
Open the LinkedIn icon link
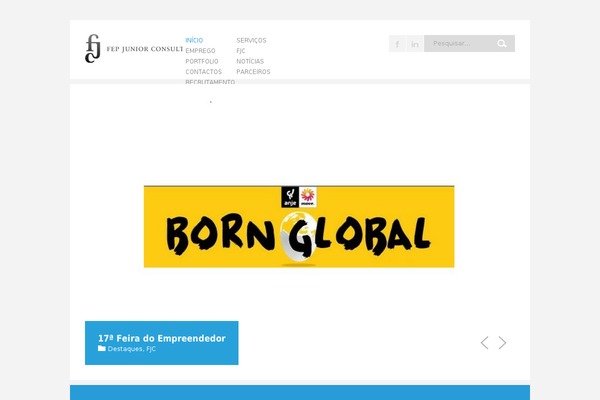pos(415,44)
